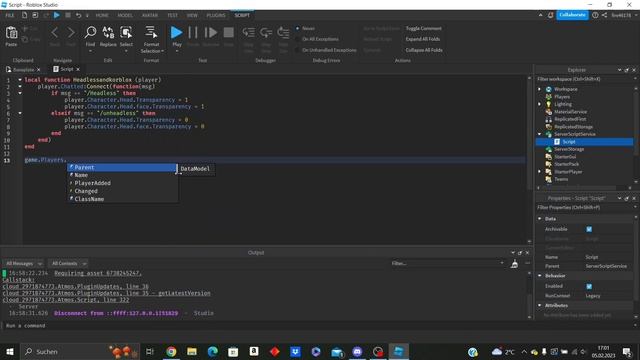This screenshot has height=360, width=640.
Task: Click the Resume test button
Action: pos(211,33)
